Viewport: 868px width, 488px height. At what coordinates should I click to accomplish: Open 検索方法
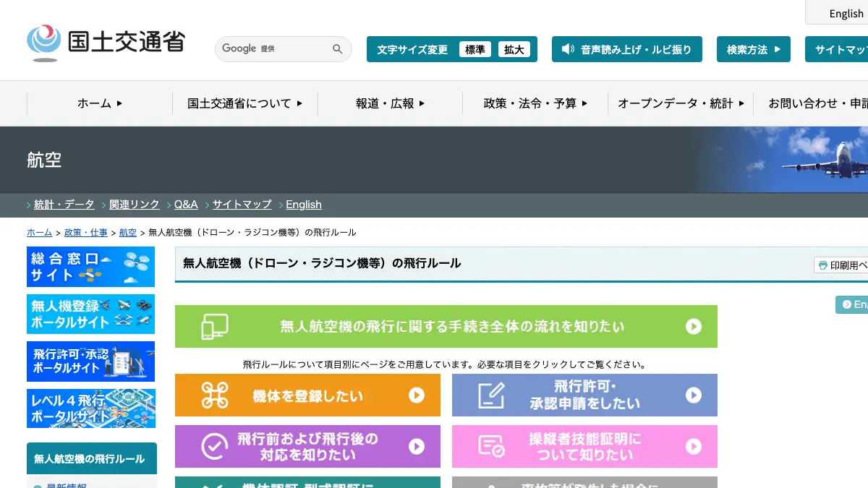(754, 49)
